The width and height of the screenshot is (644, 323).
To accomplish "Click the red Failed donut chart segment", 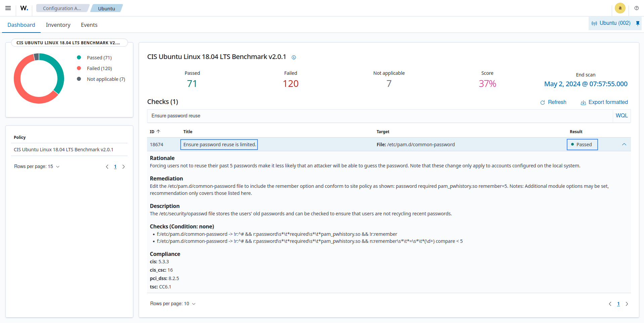I will pyautogui.click(x=20, y=91).
